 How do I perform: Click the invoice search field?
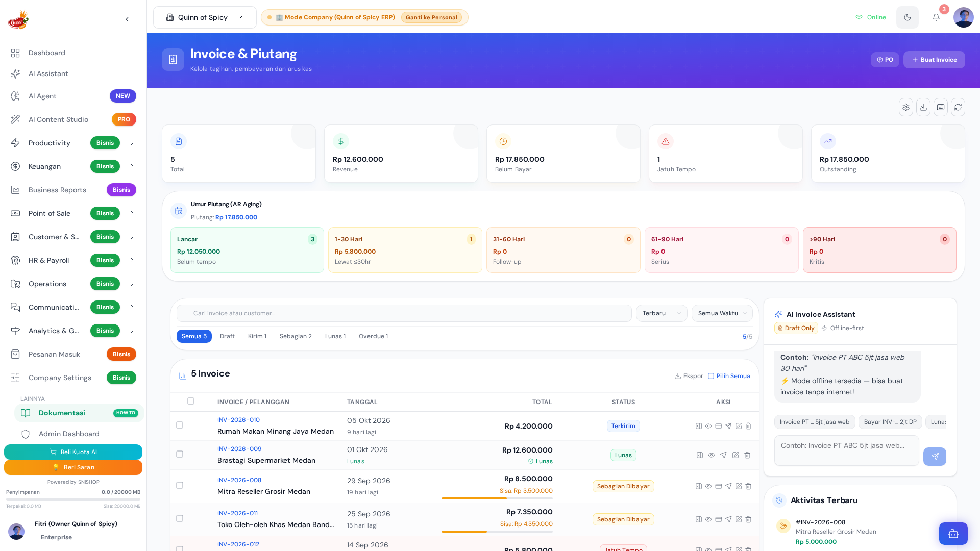point(404,313)
